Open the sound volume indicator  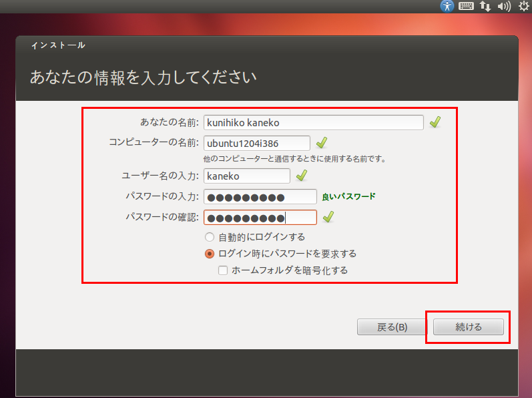[x=504, y=6]
